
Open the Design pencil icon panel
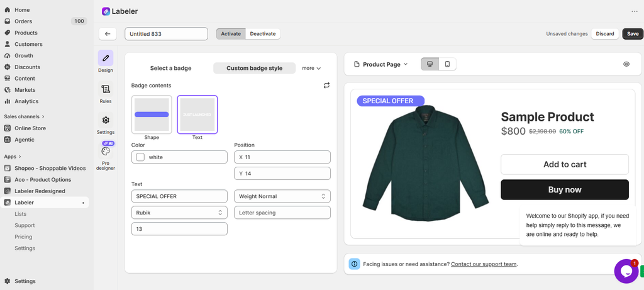click(106, 59)
